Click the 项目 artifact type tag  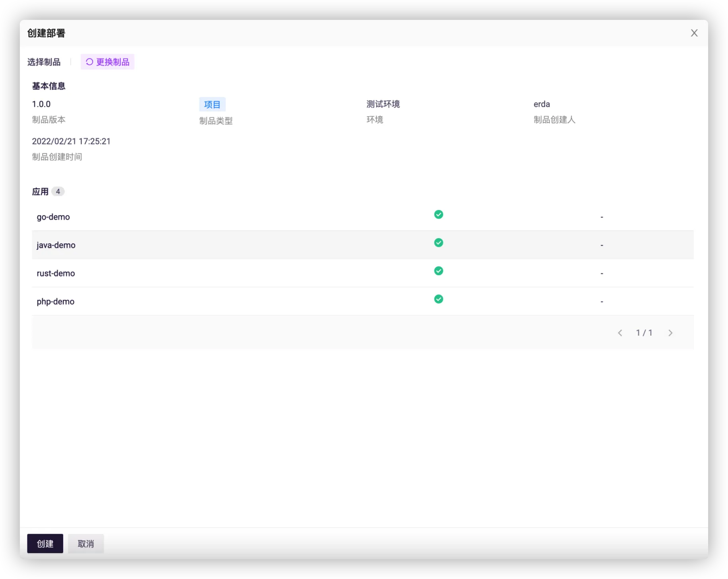tap(212, 105)
